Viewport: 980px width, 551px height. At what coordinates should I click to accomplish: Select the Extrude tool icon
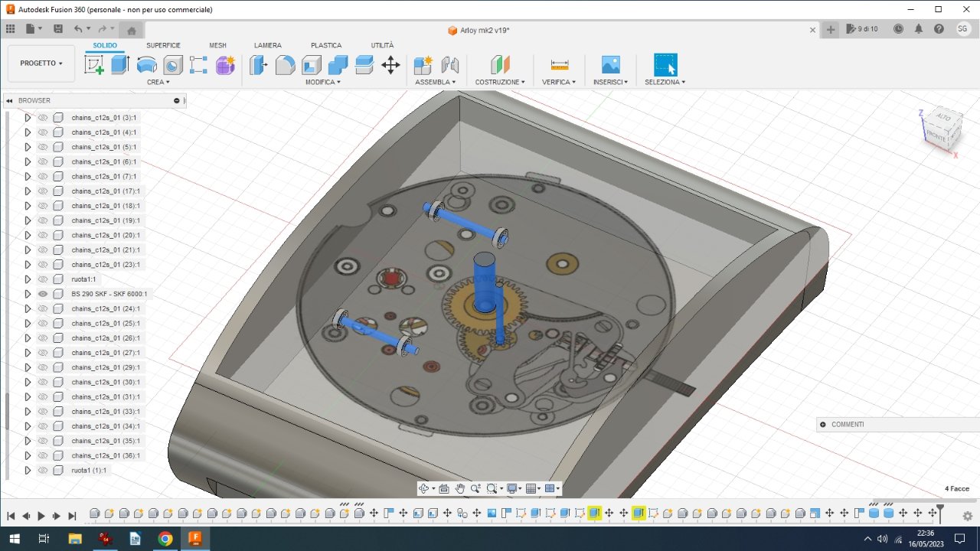(120, 65)
